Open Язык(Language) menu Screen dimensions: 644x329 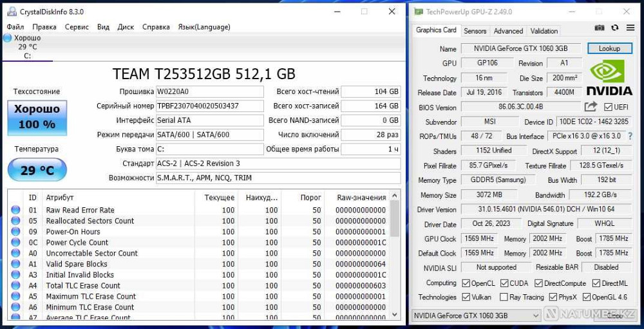point(204,26)
